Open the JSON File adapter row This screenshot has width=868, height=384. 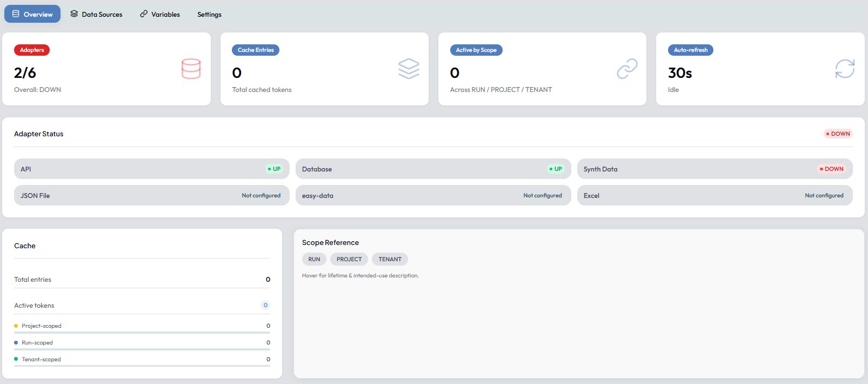pos(152,195)
